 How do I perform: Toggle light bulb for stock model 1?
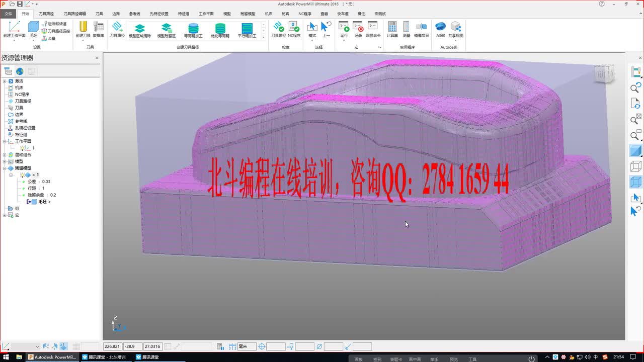click(x=22, y=174)
